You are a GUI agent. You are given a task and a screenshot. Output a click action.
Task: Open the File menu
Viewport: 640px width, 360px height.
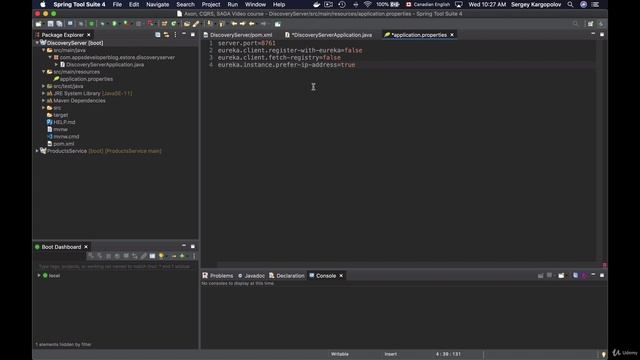pos(117,4)
